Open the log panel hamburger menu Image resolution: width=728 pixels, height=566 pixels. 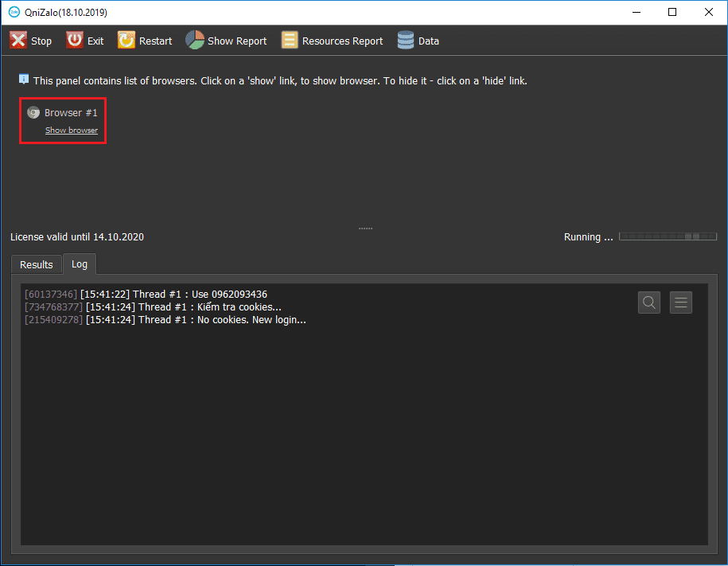(680, 303)
